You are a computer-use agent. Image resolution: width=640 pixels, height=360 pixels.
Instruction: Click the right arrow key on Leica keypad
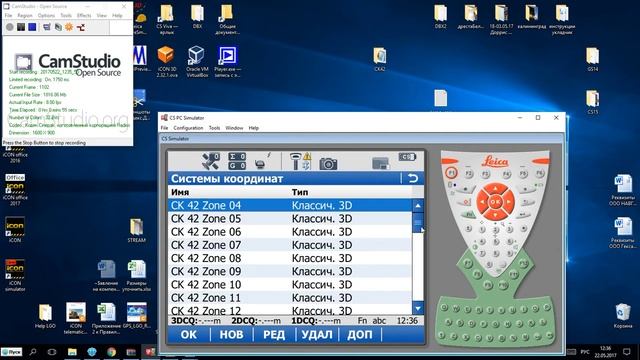pyautogui.click(x=509, y=202)
